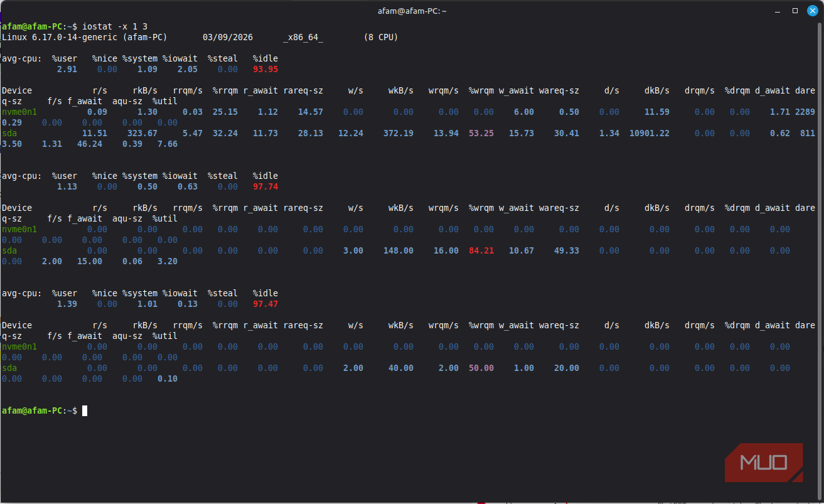Maximize the terminal window
The height and width of the screenshot is (504, 824).
tap(795, 11)
